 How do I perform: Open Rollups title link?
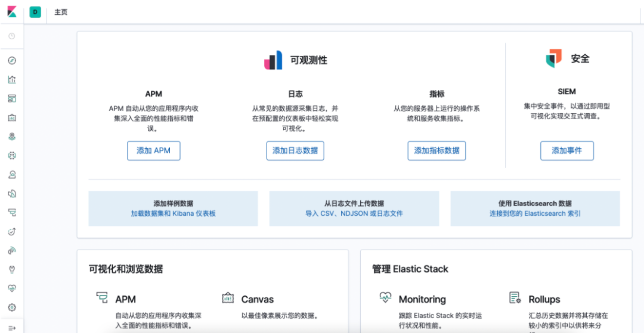pyautogui.click(x=544, y=299)
